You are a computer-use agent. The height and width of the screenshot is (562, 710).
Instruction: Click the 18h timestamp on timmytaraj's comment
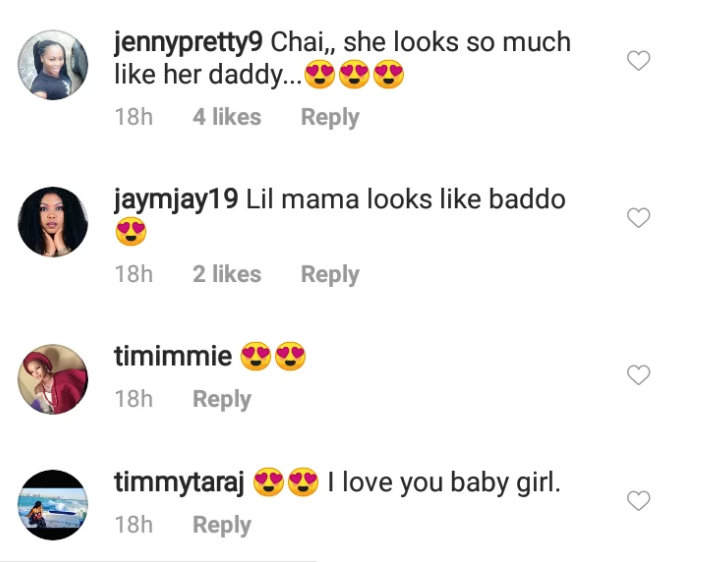pos(134,525)
